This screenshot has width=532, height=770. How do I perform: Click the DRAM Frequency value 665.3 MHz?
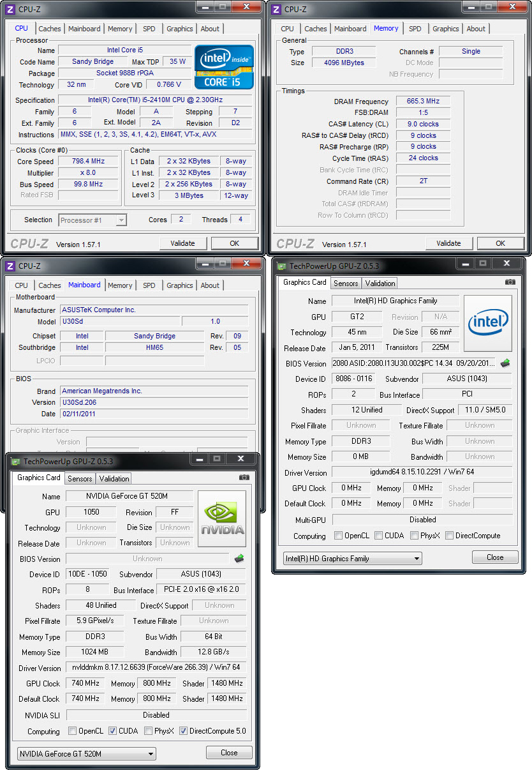pyautogui.click(x=424, y=102)
